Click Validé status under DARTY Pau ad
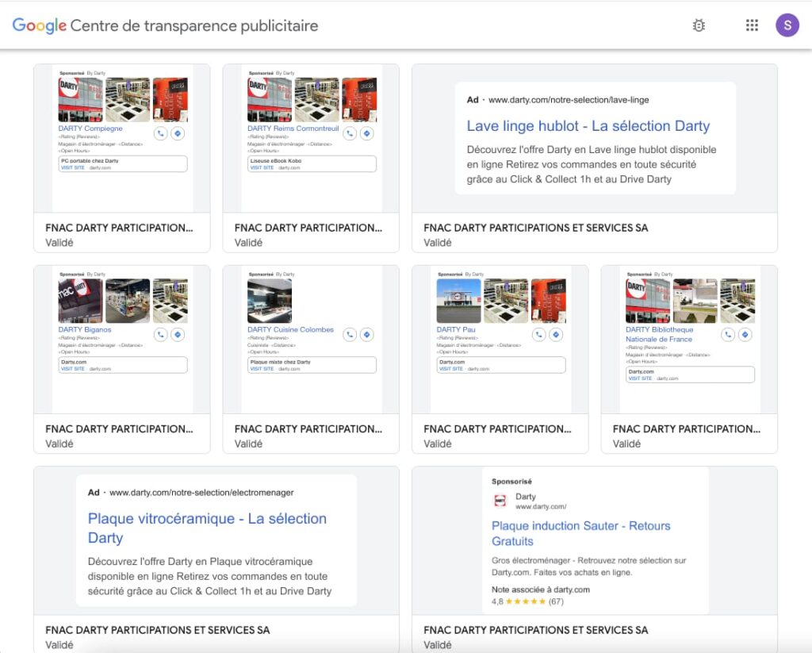 click(x=438, y=444)
